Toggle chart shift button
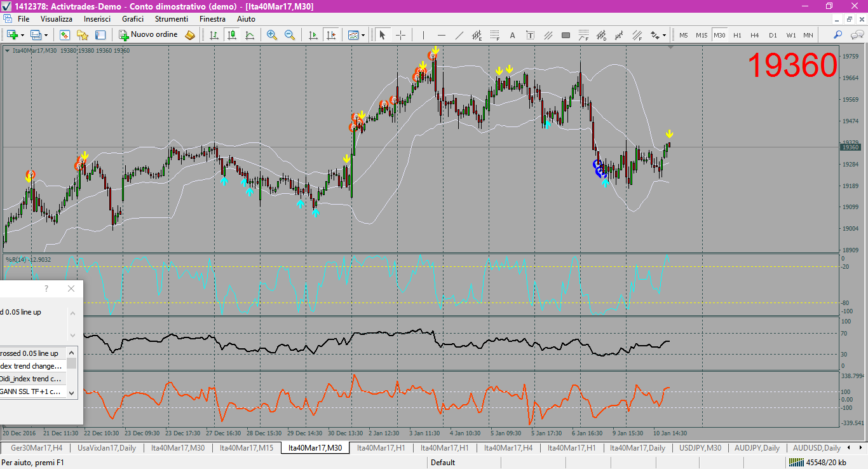This screenshot has height=469, width=868. (330, 35)
